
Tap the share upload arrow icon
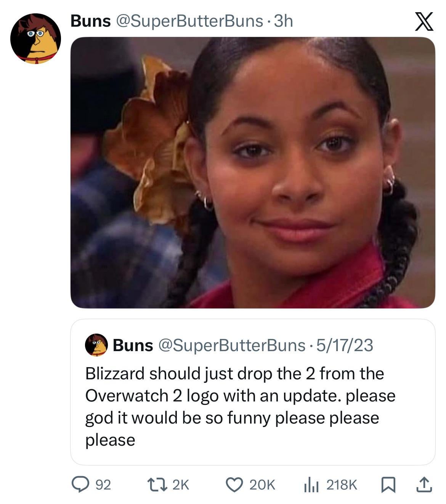click(x=424, y=485)
